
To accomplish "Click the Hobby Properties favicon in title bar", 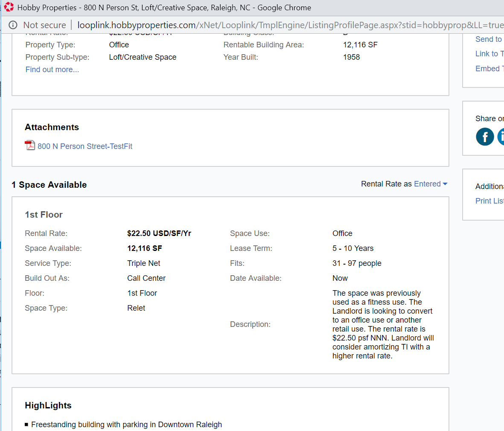I will [9, 7].
